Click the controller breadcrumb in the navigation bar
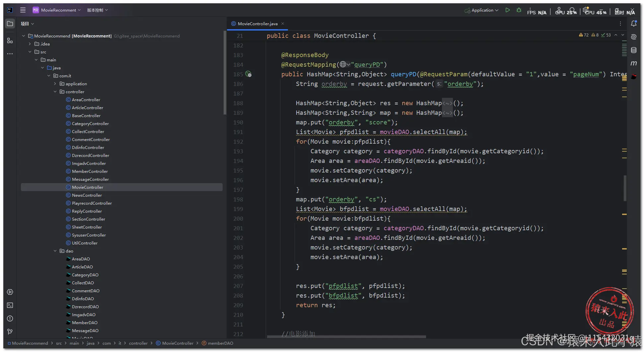644x352 pixels. [x=138, y=343]
